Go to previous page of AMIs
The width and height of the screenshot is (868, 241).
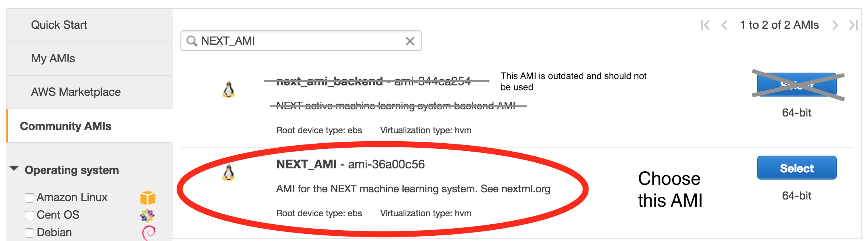[724, 25]
